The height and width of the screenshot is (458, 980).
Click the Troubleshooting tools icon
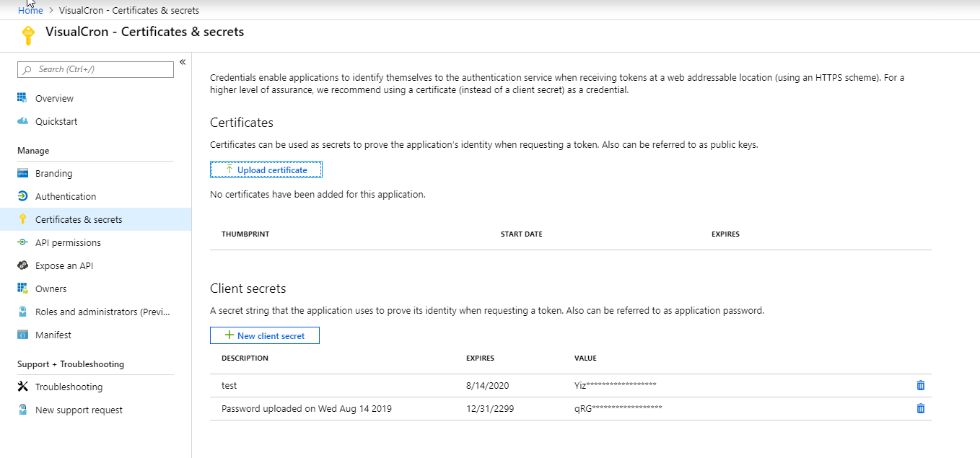(x=22, y=387)
